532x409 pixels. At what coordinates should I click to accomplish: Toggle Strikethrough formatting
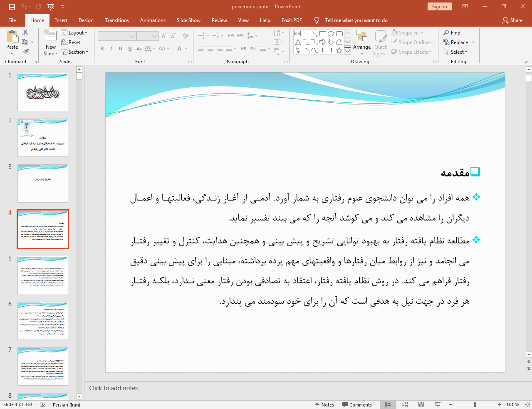click(139, 49)
